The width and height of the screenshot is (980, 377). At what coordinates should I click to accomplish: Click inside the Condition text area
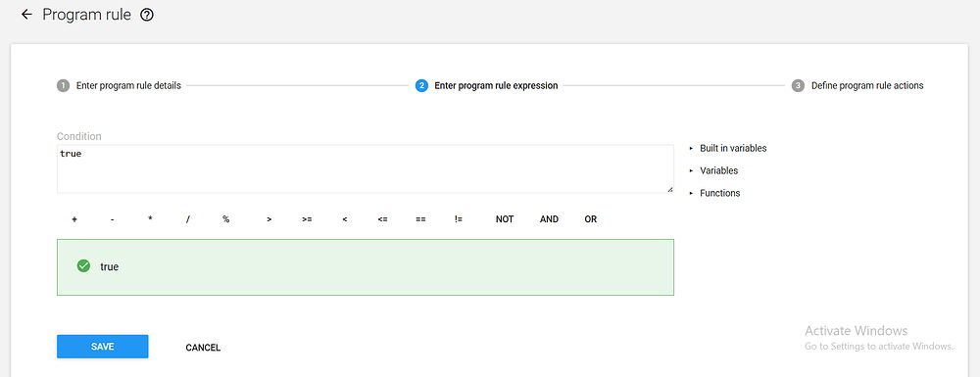click(x=365, y=168)
